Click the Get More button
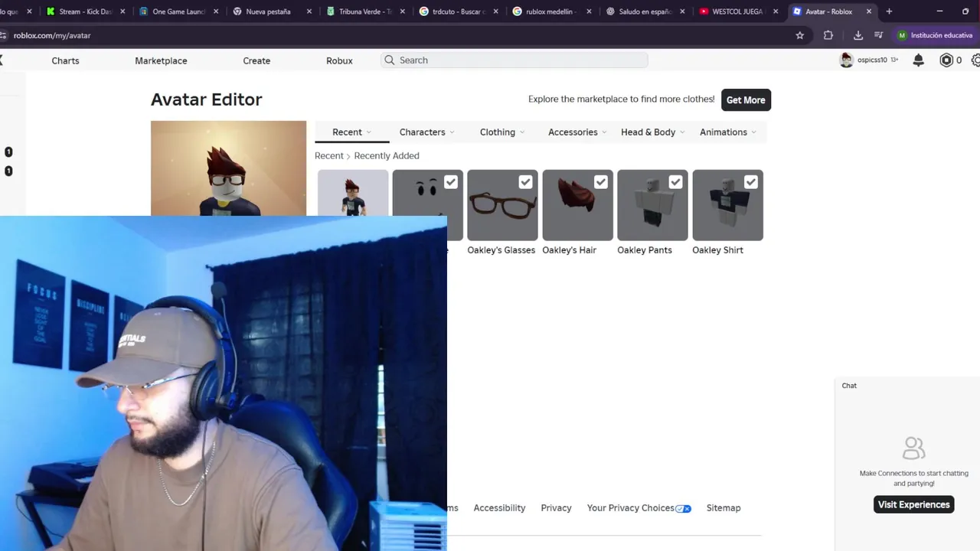The width and height of the screenshot is (980, 551). pyautogui.click(x=746, y=100)
